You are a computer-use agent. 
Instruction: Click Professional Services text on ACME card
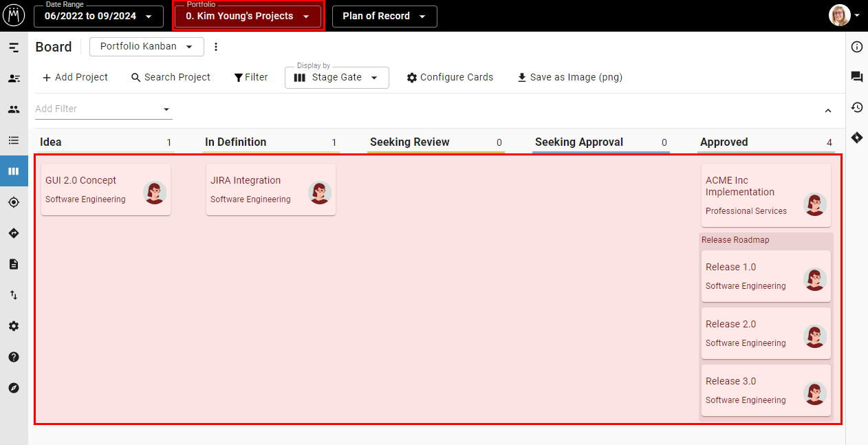(x=746, y=211)
